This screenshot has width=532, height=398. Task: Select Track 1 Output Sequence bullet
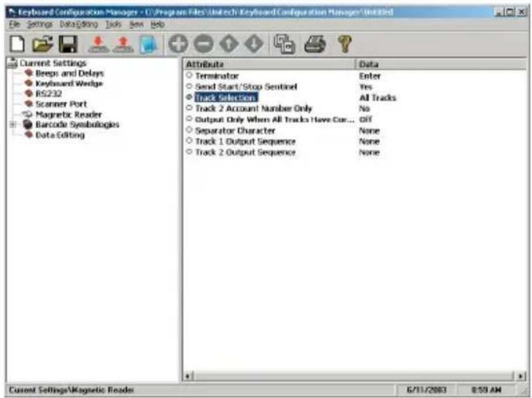point(189,141)
